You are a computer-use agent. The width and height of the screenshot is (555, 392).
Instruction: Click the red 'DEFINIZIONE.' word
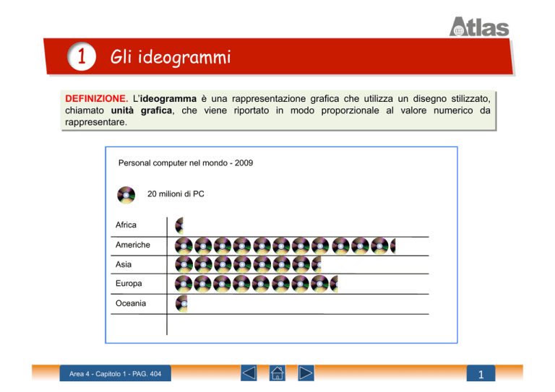coord(96,99)
